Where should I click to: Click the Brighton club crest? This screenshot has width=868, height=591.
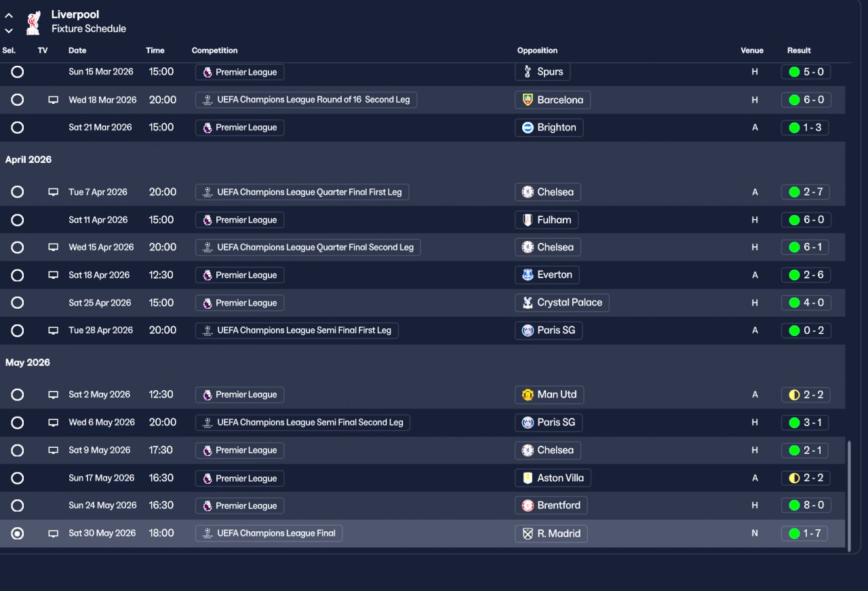[x=528, y=128]
